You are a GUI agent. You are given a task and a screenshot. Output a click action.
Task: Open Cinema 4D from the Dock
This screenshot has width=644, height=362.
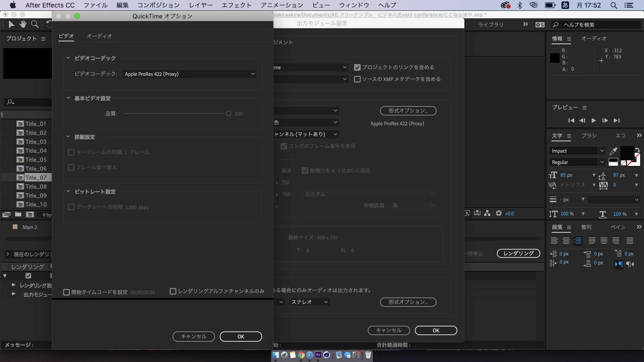click(x=326, y=355)
